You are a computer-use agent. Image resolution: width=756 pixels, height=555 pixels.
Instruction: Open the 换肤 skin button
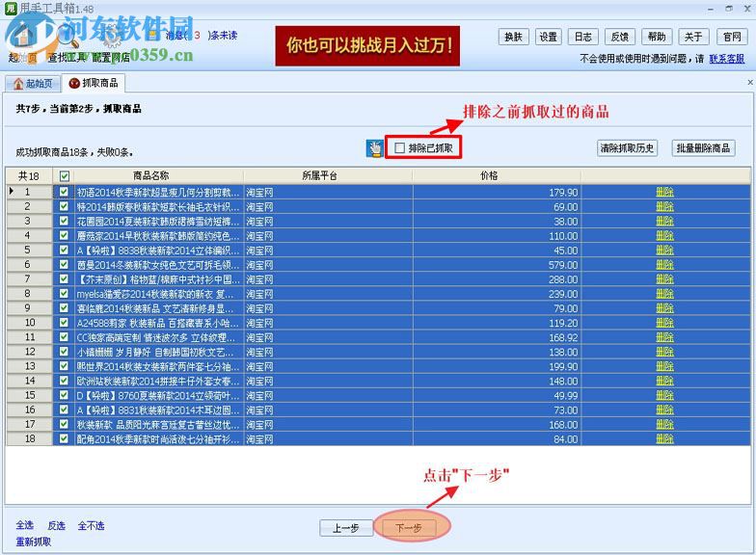(x=513, y=37)
